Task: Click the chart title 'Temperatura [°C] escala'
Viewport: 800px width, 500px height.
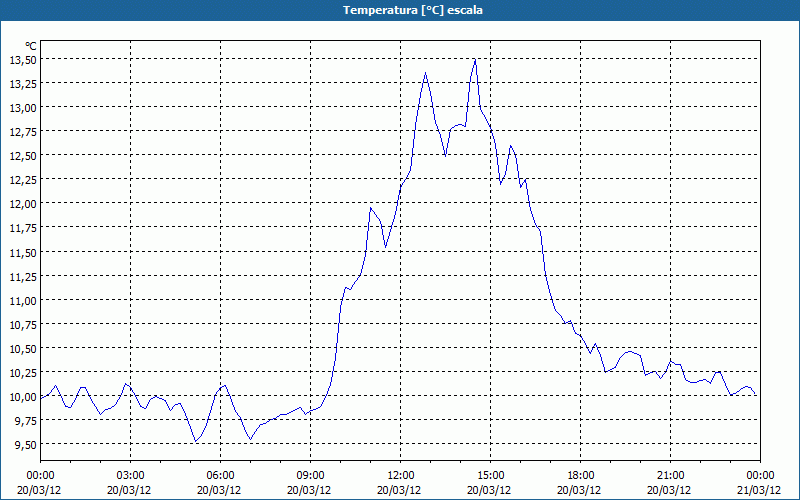Action: [412, 10]
